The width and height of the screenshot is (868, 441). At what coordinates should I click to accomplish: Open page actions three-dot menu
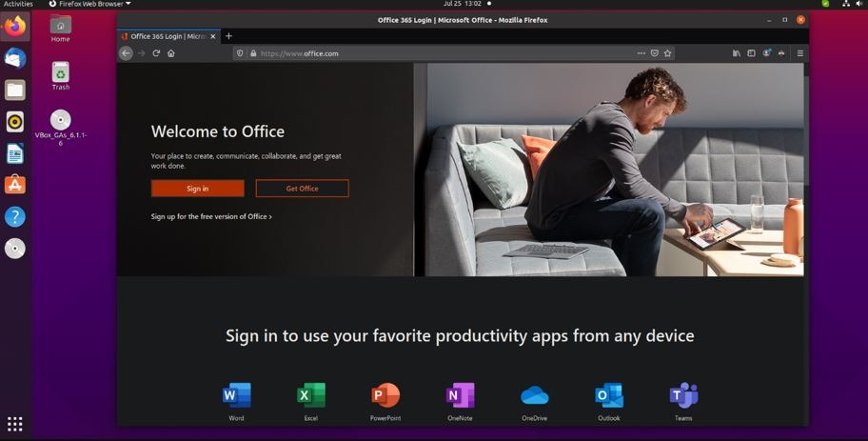pyautogui.click(x=641, y=53)
